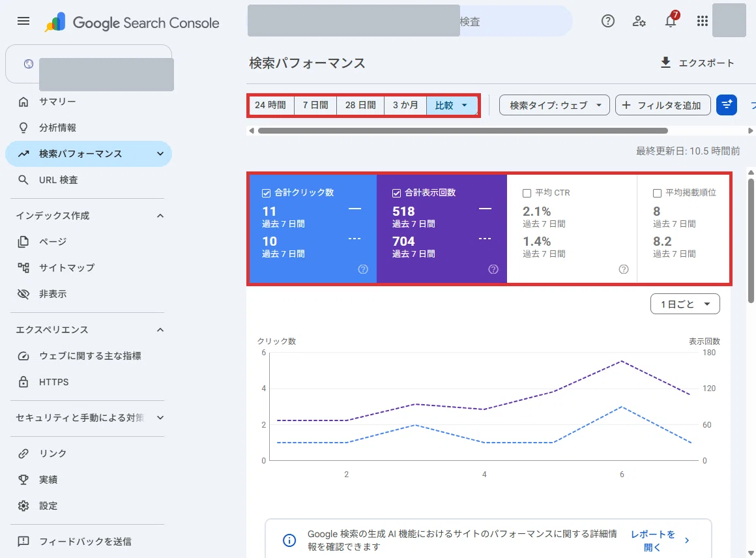Select the 28 日間 range tab
Viewport: 756px width, 558px height.
(360, 105)
